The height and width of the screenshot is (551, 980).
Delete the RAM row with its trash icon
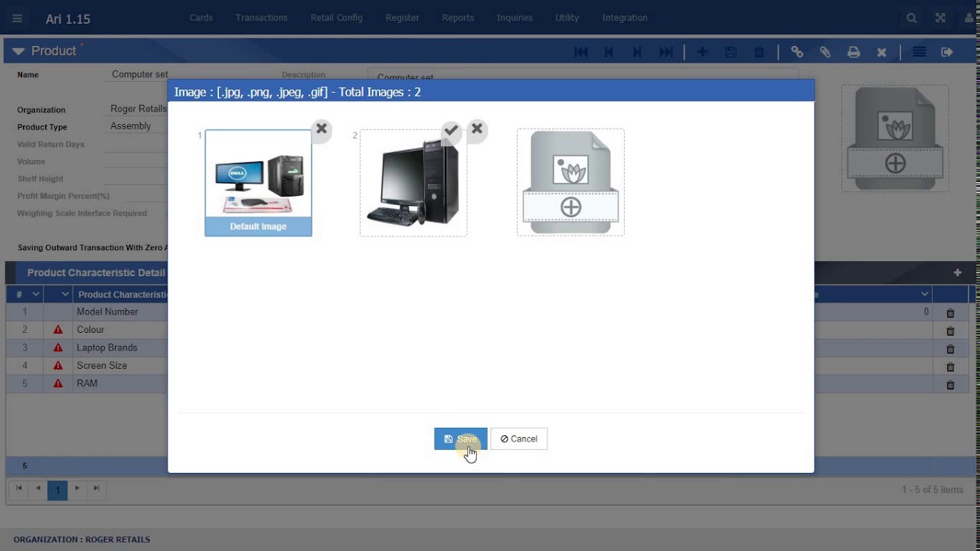coord(950,385)
